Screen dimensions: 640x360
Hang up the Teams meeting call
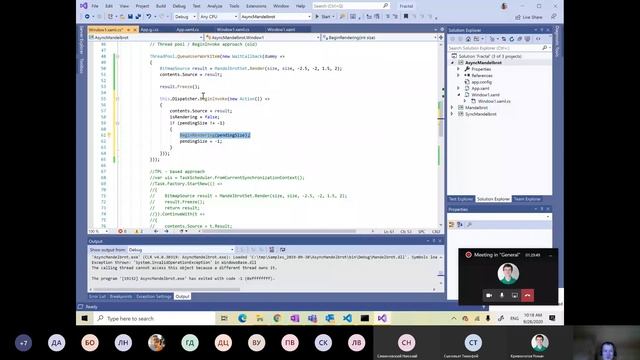point(527,295)
